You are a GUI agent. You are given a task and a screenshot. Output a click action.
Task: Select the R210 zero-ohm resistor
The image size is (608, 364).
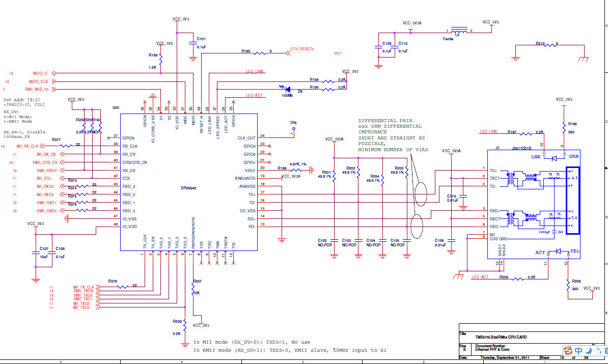pyautogui.click(x=550, y=45)
